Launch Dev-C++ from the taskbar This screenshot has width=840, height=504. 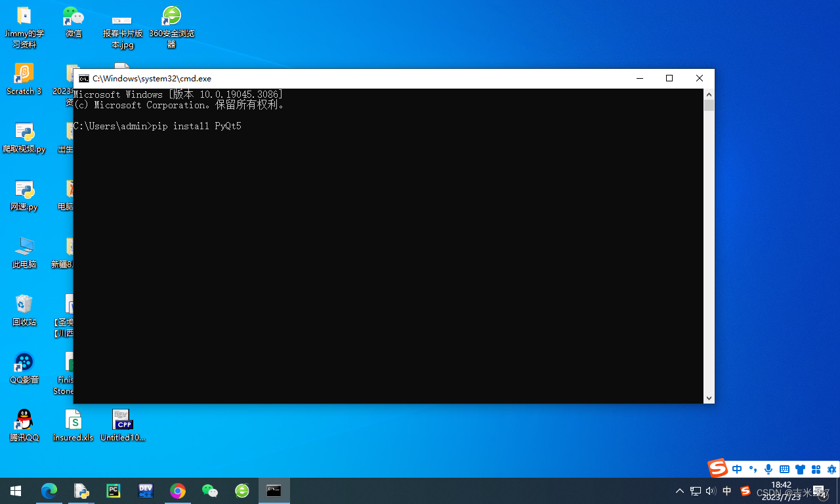[146, 491]
